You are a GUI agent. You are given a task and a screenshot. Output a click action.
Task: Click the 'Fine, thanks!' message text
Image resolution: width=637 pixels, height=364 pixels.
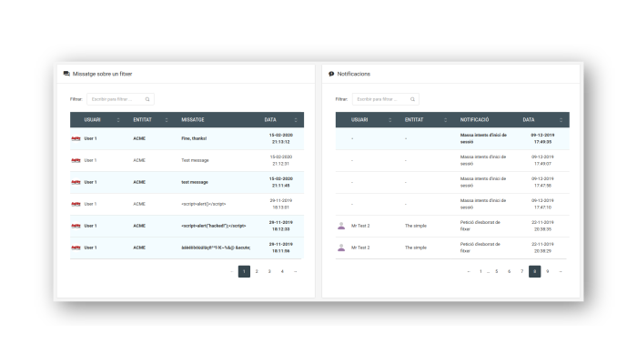pos(194,138)
